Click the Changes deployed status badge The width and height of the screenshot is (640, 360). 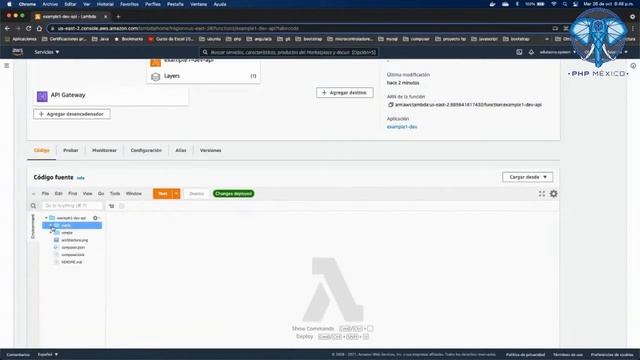click(233, 193)
